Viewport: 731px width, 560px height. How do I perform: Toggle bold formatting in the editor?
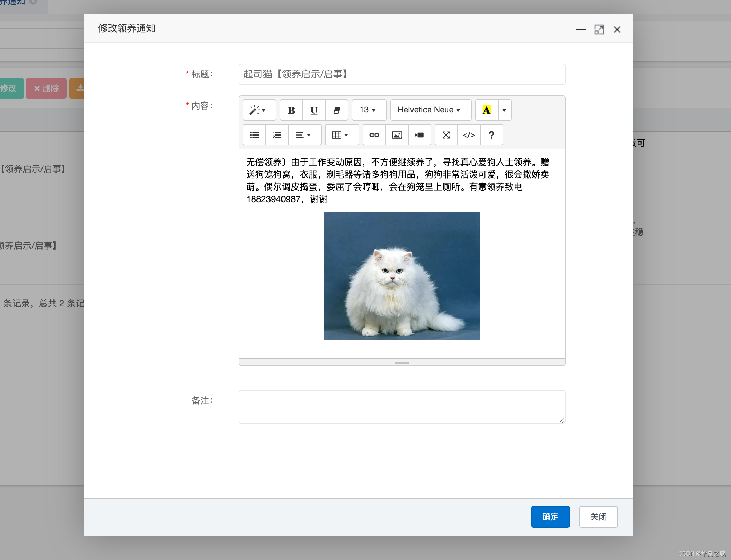click(291, 110)
